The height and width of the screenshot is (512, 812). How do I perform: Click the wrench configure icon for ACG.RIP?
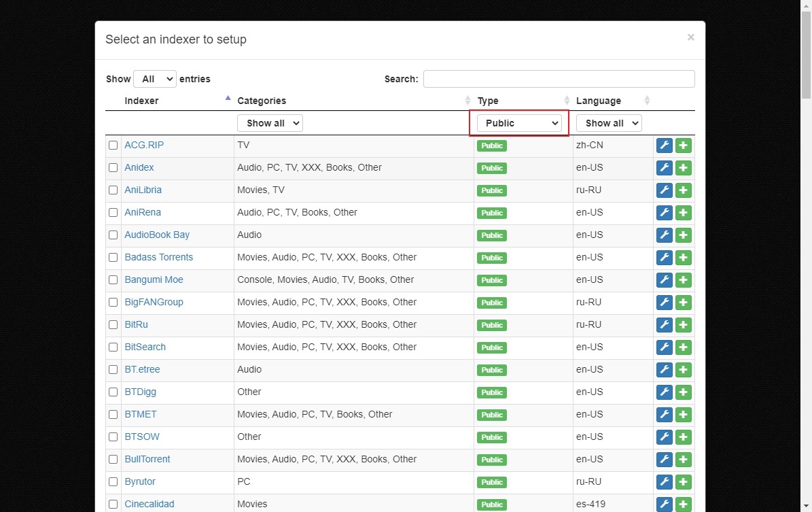pos(665,146)
